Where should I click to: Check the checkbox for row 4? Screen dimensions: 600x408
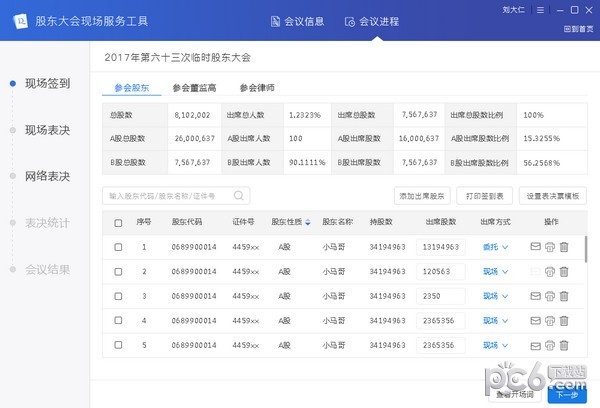[118, 320]
